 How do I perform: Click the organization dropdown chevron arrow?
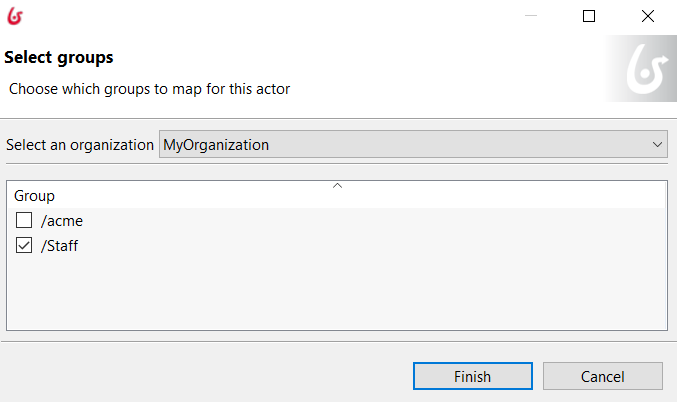657,144
